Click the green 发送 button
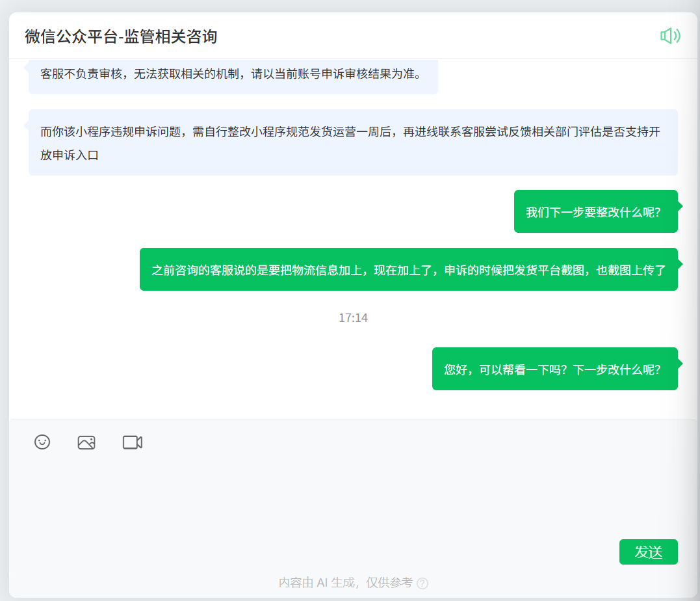Screen dimensions: 700x601 tap(648, 552)
